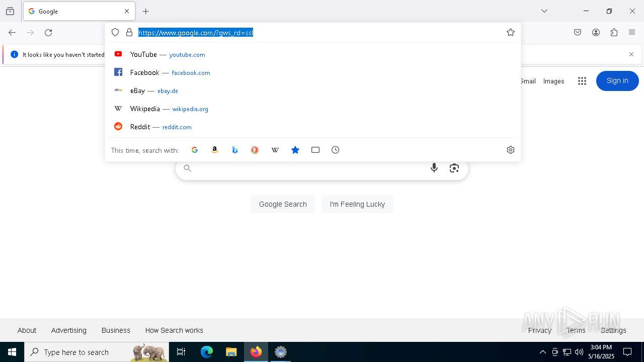644x362 pixels.
Task: Select eBay suggestion row
Action: (313, 90)
